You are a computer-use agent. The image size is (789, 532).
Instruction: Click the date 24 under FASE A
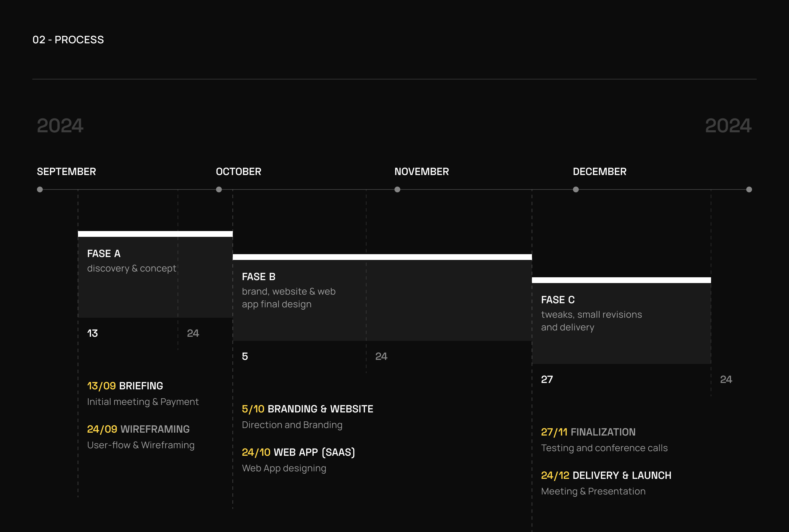point(193,333)
